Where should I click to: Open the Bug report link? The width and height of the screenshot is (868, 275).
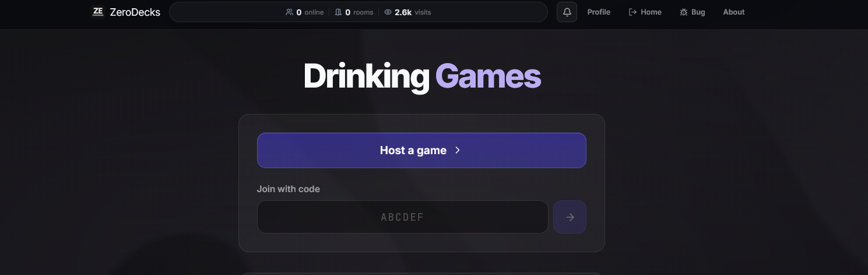point(693,12)
